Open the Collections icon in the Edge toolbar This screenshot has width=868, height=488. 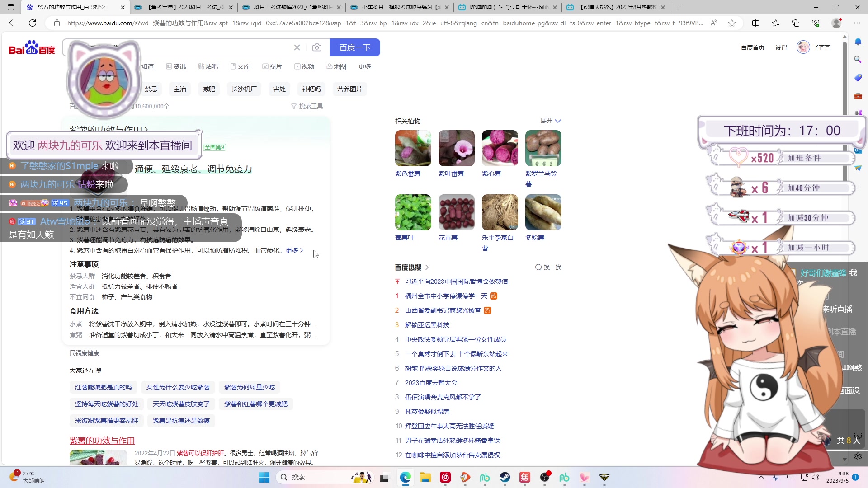(x=796, y=23)
